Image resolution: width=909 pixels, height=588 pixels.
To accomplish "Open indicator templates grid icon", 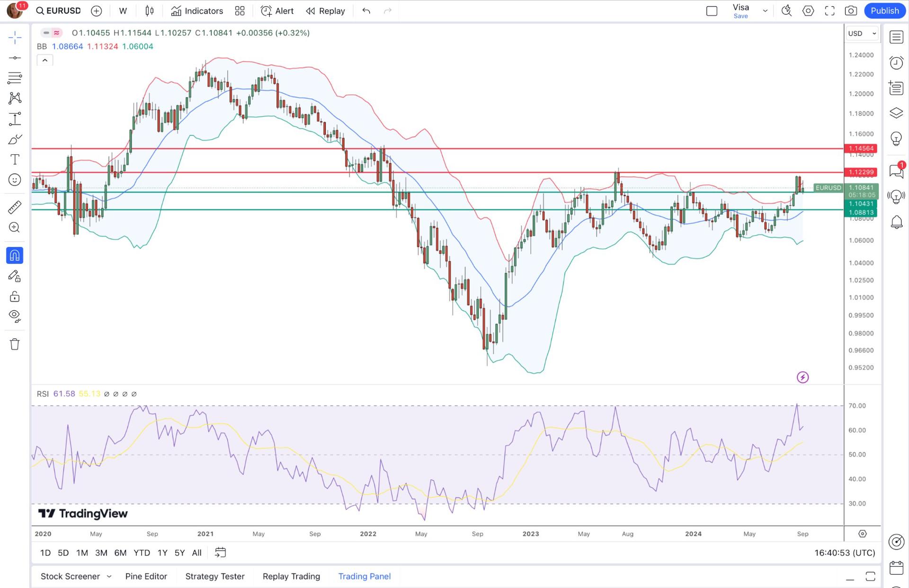I will (x=240, y=10).
